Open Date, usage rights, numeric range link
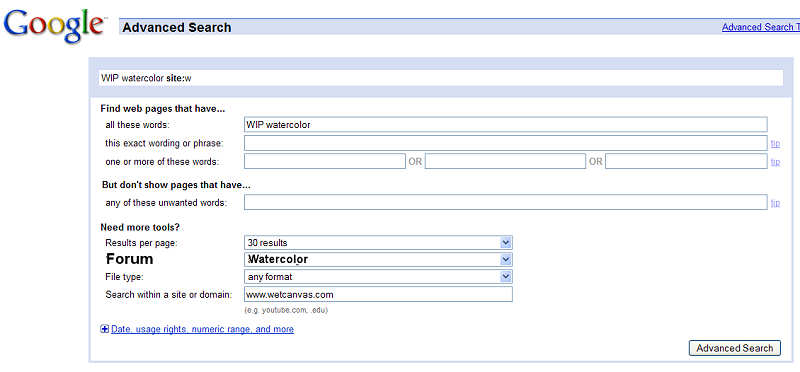This screenshot has width=800, height=372. [x=202, y=330]
